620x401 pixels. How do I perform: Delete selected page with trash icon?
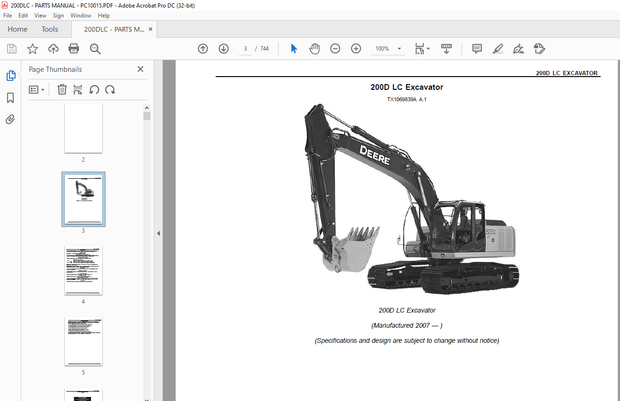click(x=62, y=89)
